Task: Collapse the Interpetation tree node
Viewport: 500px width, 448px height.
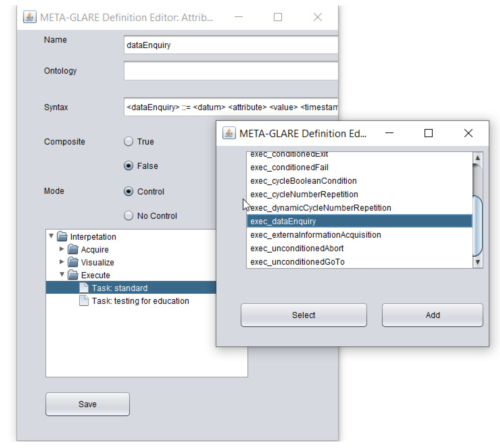Action: [x=51, y=236]
